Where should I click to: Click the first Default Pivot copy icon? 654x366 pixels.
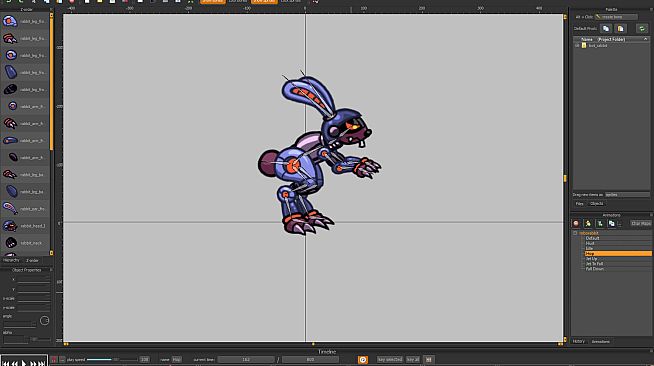click(x=606, y=28)
